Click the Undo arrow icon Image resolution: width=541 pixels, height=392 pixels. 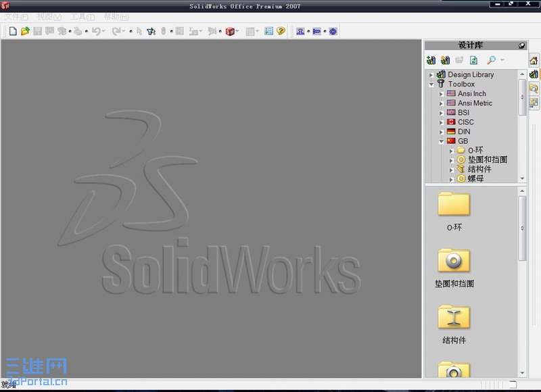(x=96, y=31)
